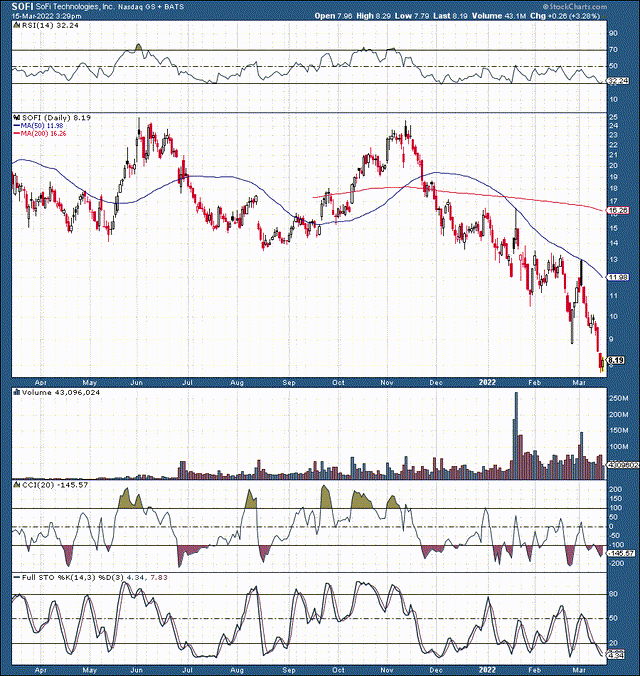The image size is (640, 676).
Task: Click the SoFi Technologies, Inc. company name
Action: (75, 6)
